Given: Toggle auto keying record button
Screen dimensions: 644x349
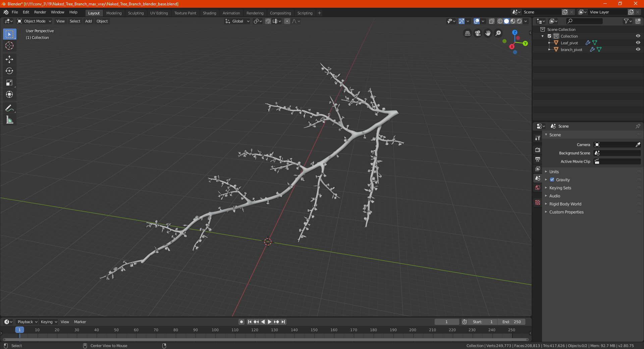Looking at the screenshot, I should pyautogui.click(x=241, y=322).
